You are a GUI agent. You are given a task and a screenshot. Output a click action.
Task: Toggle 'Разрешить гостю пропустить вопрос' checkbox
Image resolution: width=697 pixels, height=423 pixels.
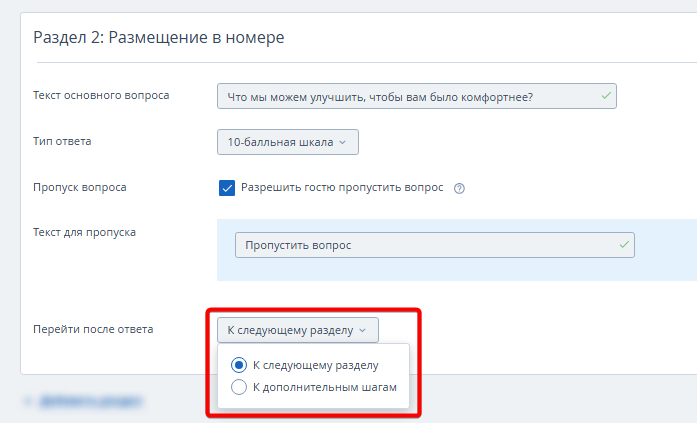[227, 187]
